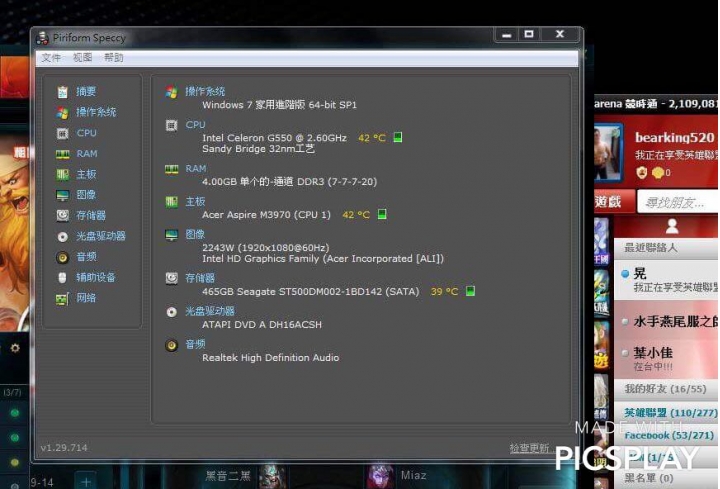Open the 主板 sidebar entry
Screen dimensions: 720x489
86,174
